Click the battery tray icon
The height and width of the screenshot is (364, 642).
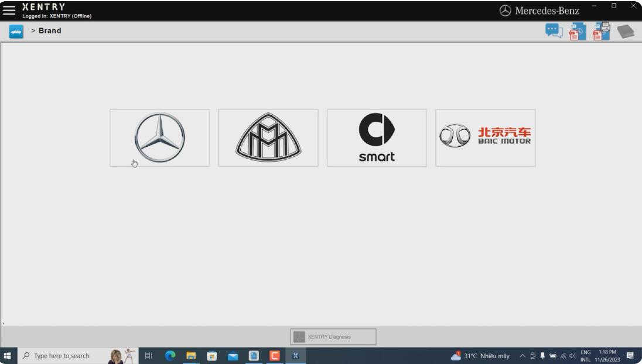[x=553, y=356]
